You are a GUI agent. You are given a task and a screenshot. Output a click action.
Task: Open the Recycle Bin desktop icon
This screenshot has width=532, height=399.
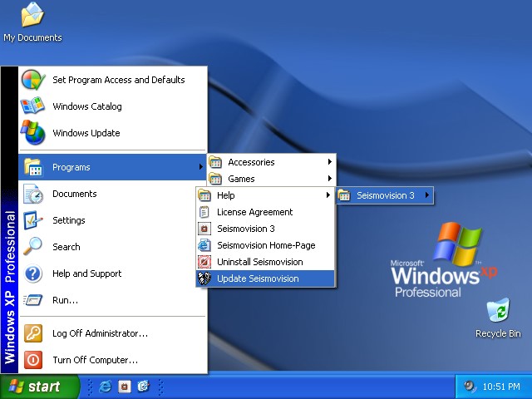click(498, 318)
